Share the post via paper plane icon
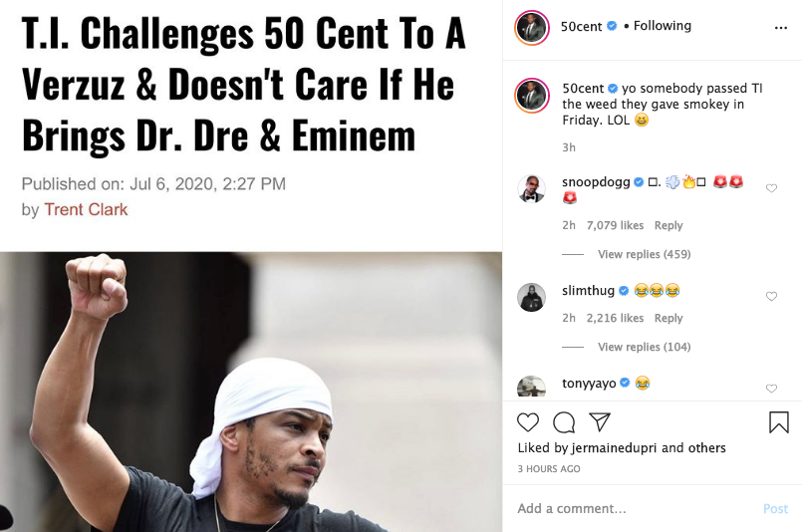802x532 pixels. pyautogui.click(x=599, y=422)
